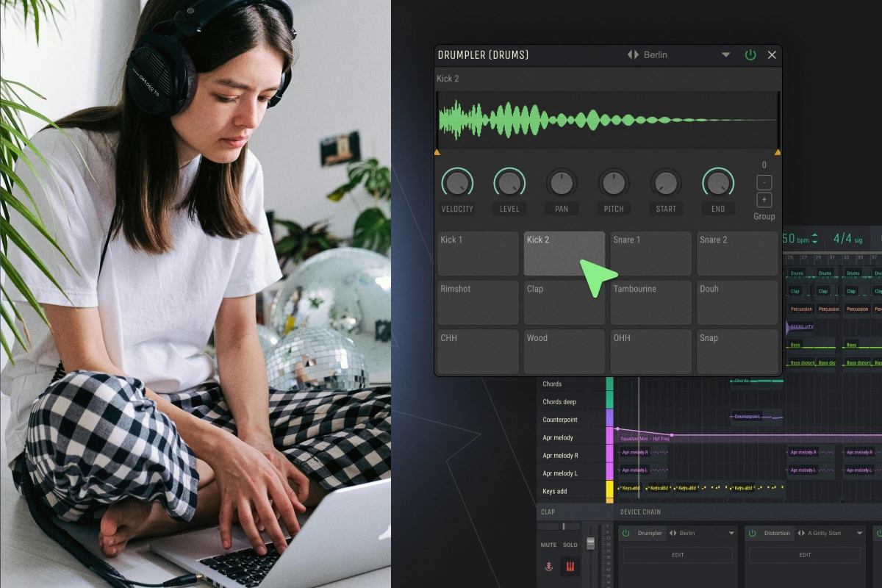Toggle Drumpler power in the device chain
Viewport: 882px width, 588px height.
pyautogui.click(x=626, y=534)
